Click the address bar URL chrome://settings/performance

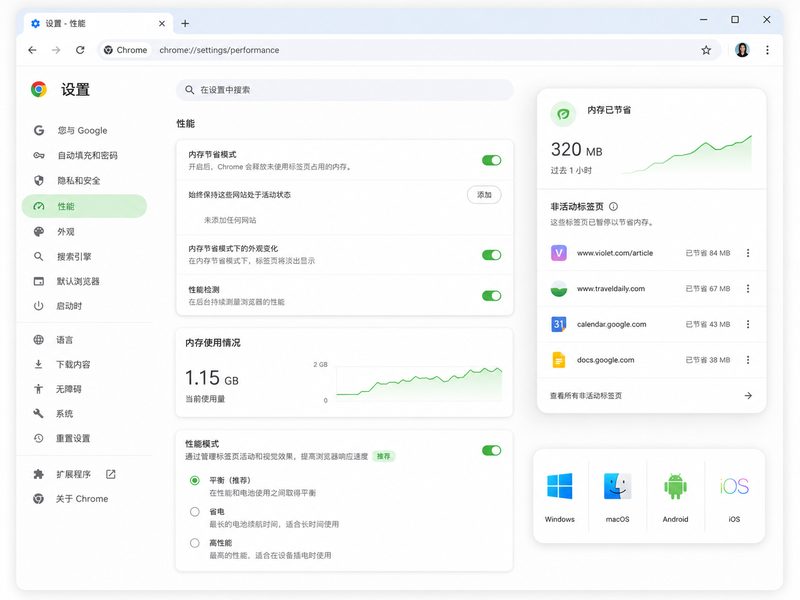point(219,50)
